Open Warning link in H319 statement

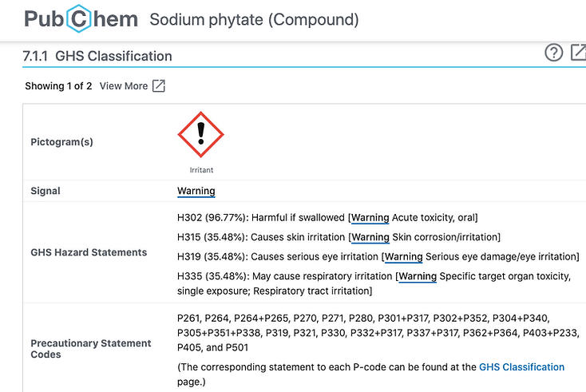404,257
